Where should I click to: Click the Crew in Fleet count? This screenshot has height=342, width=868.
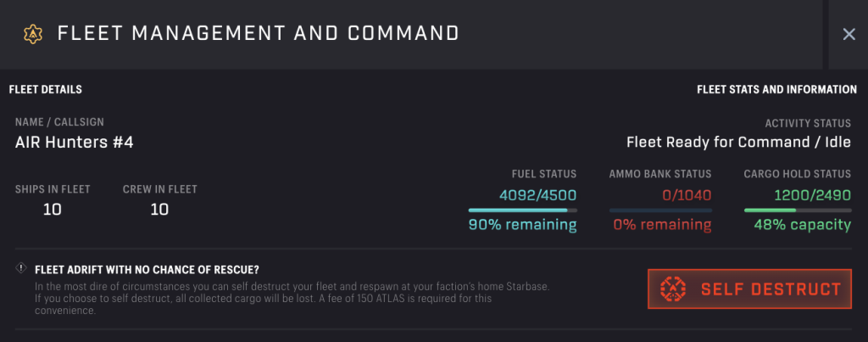[159, 209]
